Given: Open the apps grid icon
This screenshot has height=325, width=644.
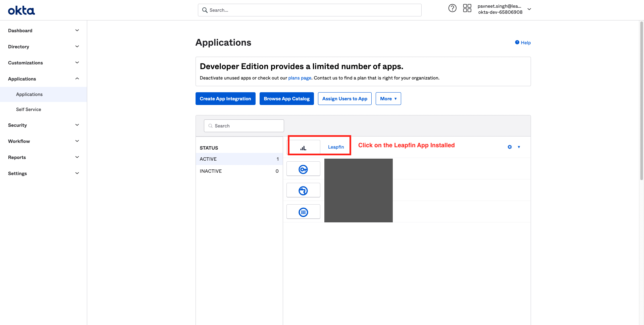Looking at the screenshot, I should point(467,8).
